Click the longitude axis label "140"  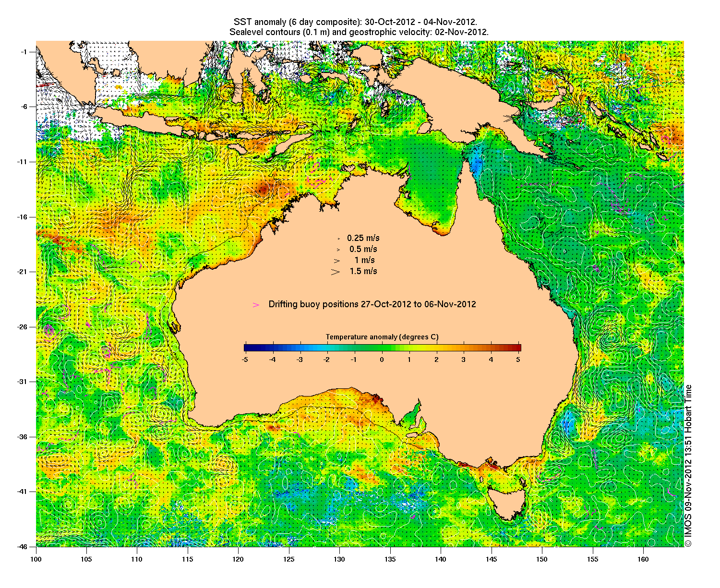click(441, 559)
